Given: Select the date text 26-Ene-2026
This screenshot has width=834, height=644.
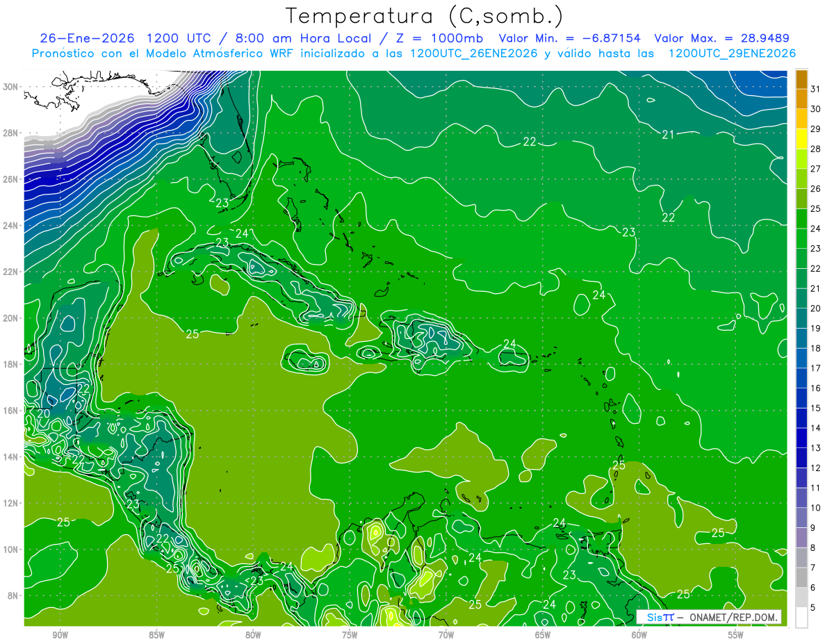Looking at the screenshot, I should [x=87, y=38].
